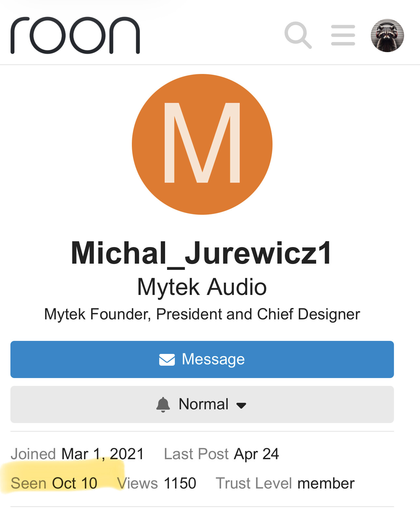This screenshot has height=526, width=420.
Task: Click the orange M profile avatar
Action: (x=202, y=144)
